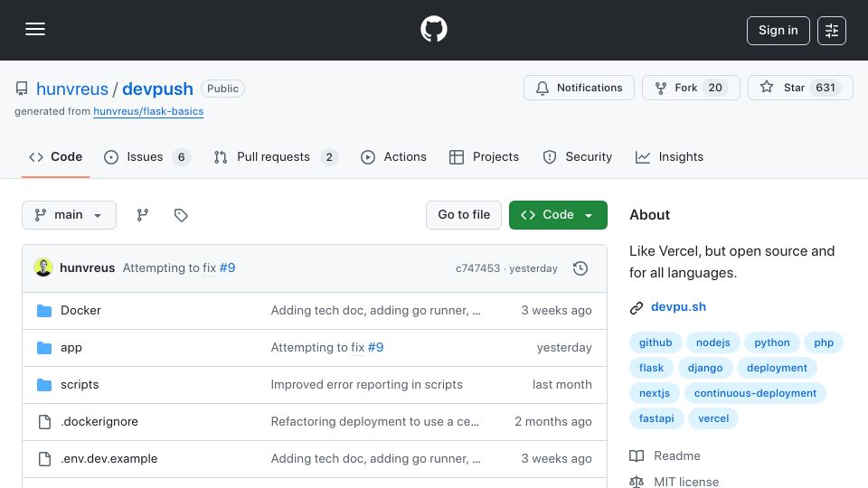Open issue #9 link in latest commit header
This screenshot has width=868, height=488.
tap(227, 267)
